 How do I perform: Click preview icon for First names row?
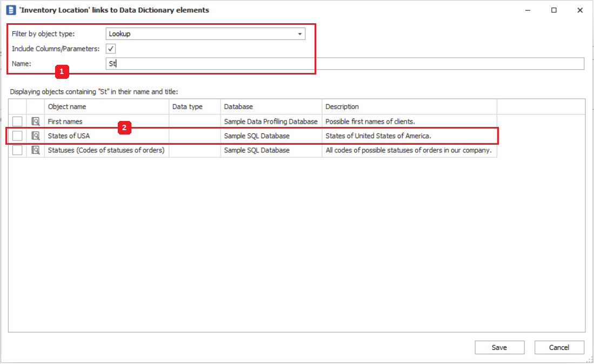coord(36,122)
